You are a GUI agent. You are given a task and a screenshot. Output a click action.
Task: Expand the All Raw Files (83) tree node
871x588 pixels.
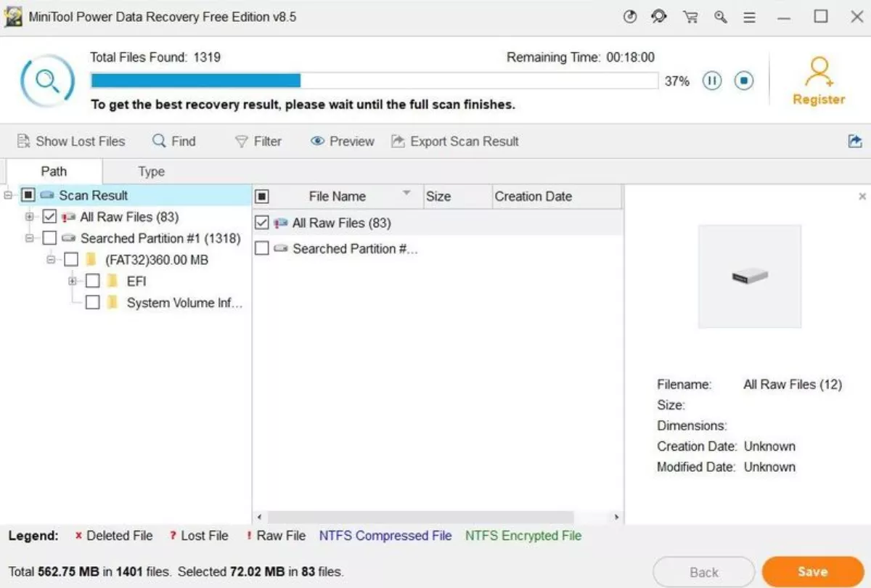(x=30, y=217)
